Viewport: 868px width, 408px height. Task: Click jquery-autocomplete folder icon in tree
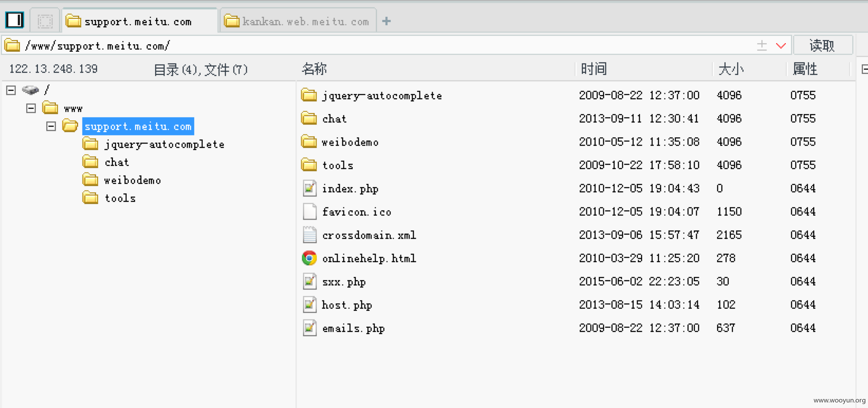pos(90,143)
